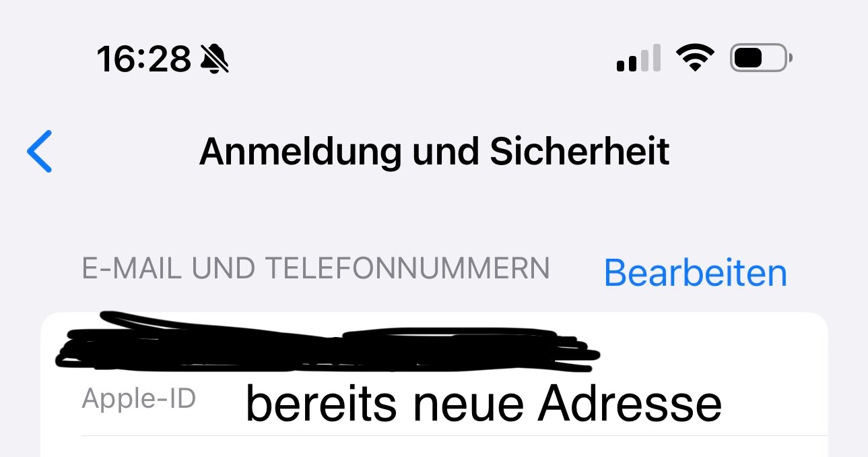This screenshot has height=457, width=868.
Task: Select the E-MAIL UND TELEFONNUMMERN section header
Action: (316, 268)
